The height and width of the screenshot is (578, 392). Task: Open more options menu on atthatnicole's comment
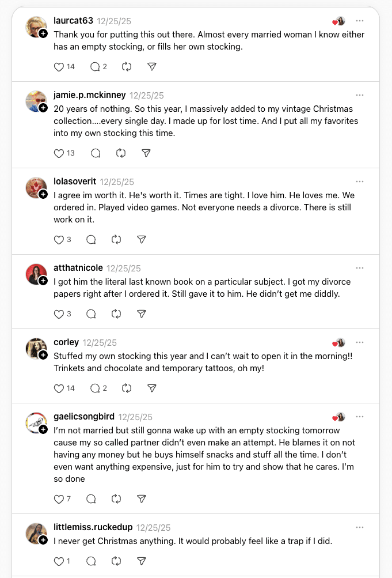360,268
